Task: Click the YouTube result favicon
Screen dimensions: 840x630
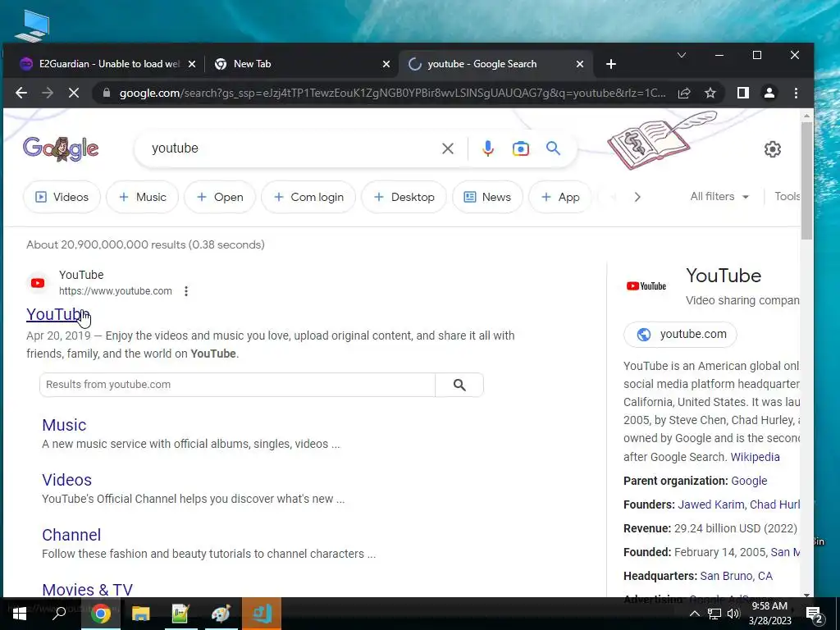Action: [x=38, y=283]
